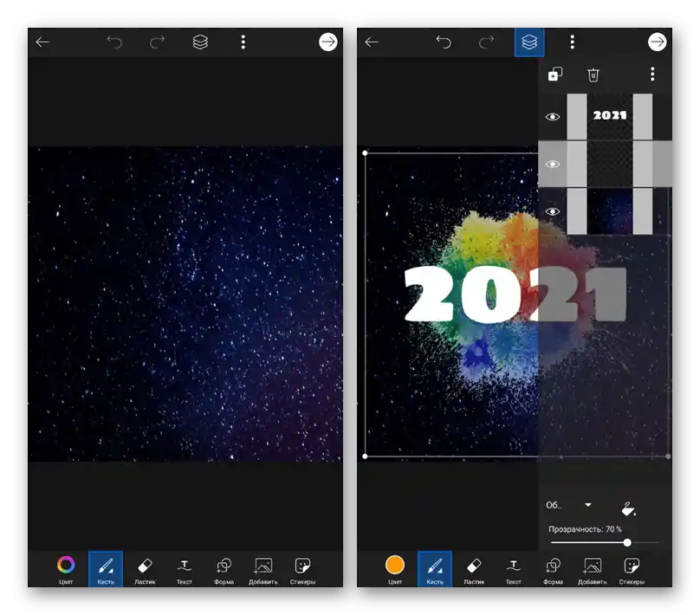Tap Добавить image tool in left screen

(x=263, y=569)
